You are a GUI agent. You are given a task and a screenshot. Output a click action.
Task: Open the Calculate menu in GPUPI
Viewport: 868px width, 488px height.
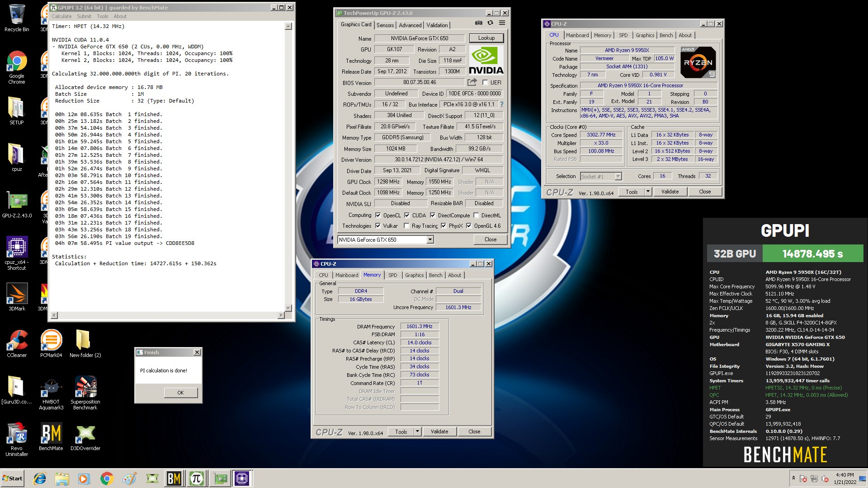coord(61,16)
